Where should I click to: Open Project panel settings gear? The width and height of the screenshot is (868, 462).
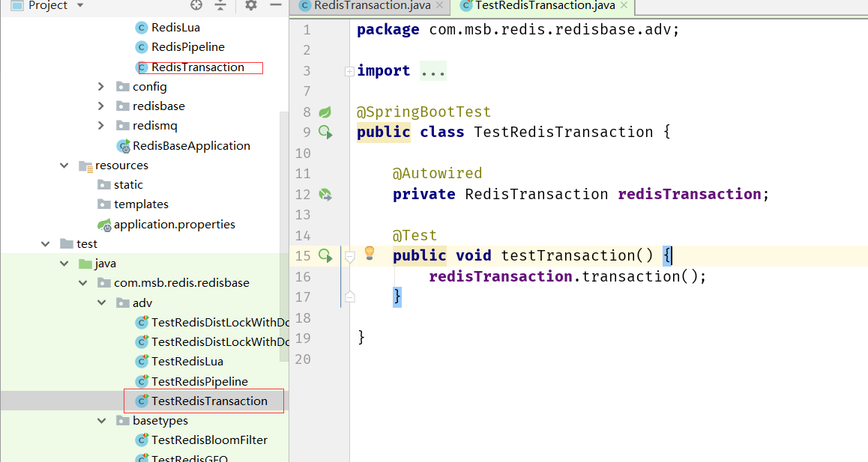251,5
